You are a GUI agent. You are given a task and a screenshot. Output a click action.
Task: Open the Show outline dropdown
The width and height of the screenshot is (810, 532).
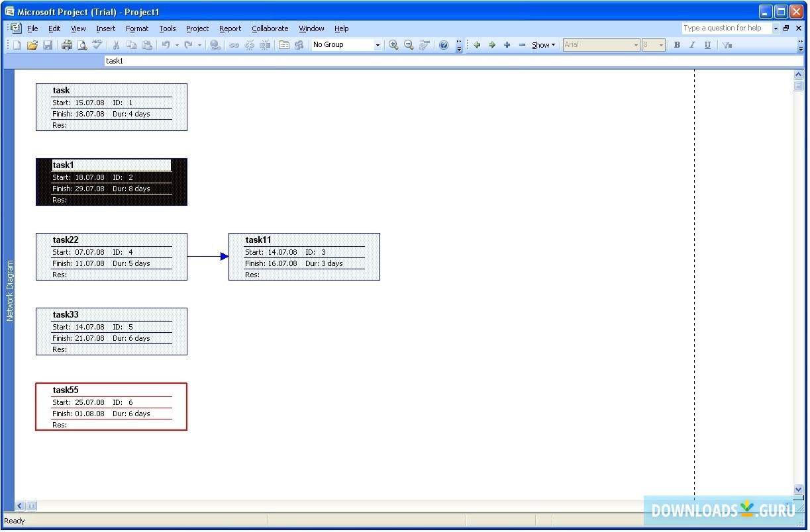click(543, 45)
